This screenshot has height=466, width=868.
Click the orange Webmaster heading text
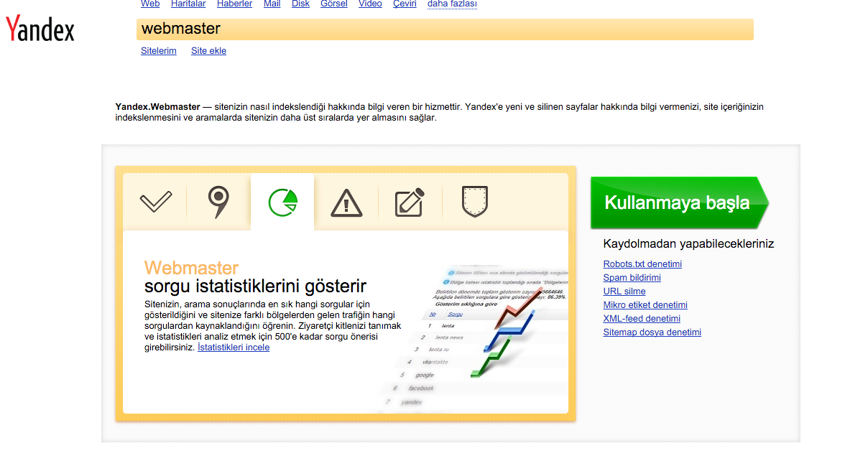[191, 268]
